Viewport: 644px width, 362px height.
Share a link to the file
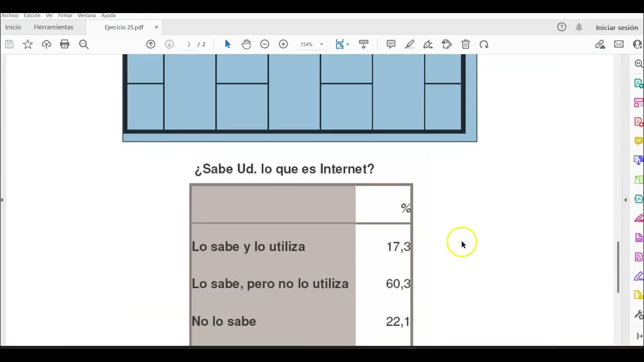coord(600,44)
